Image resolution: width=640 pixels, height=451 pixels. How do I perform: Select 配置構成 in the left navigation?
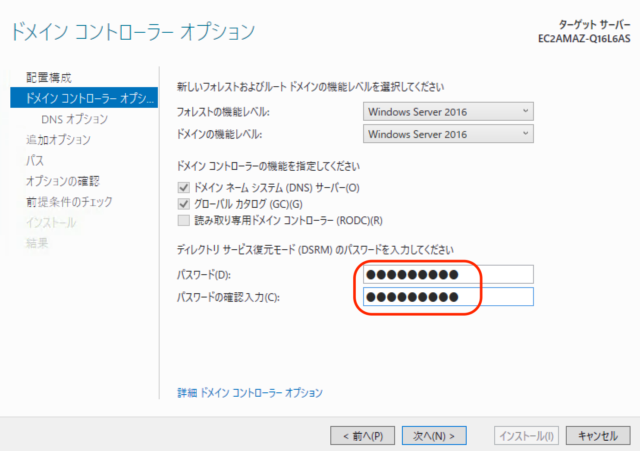pyautogui.click(x=48, y=77)
